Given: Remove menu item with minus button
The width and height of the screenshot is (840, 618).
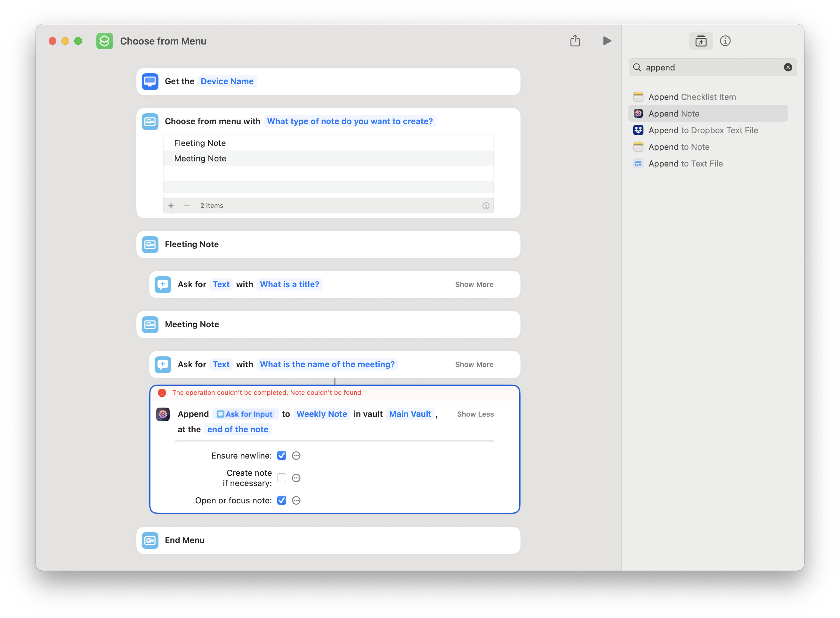Looking at the screenshot, I should 187,206.
